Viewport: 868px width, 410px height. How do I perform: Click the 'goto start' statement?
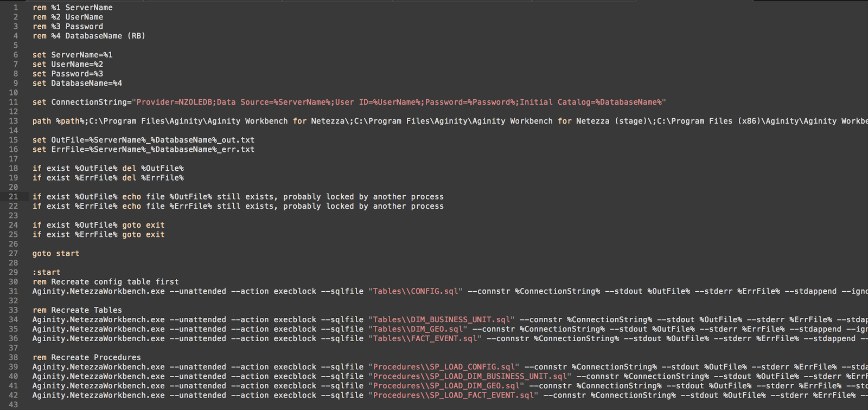click(x=56, y=253)
